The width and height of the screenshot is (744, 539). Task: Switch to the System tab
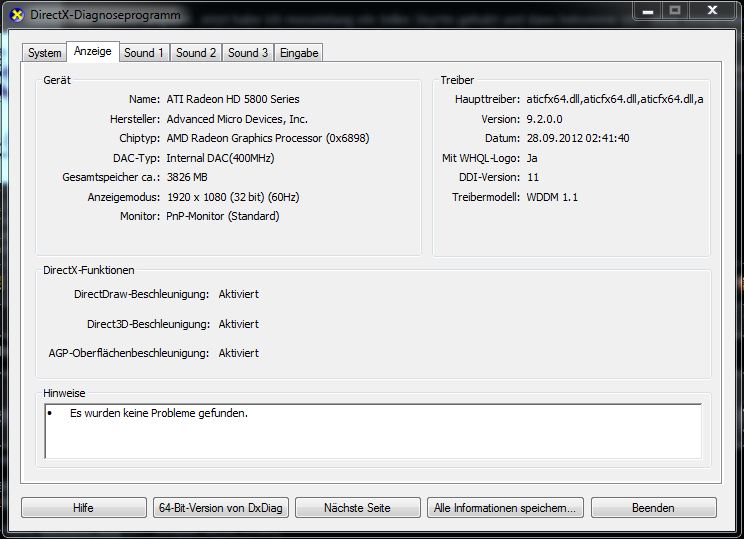click(x=45, y=53)
